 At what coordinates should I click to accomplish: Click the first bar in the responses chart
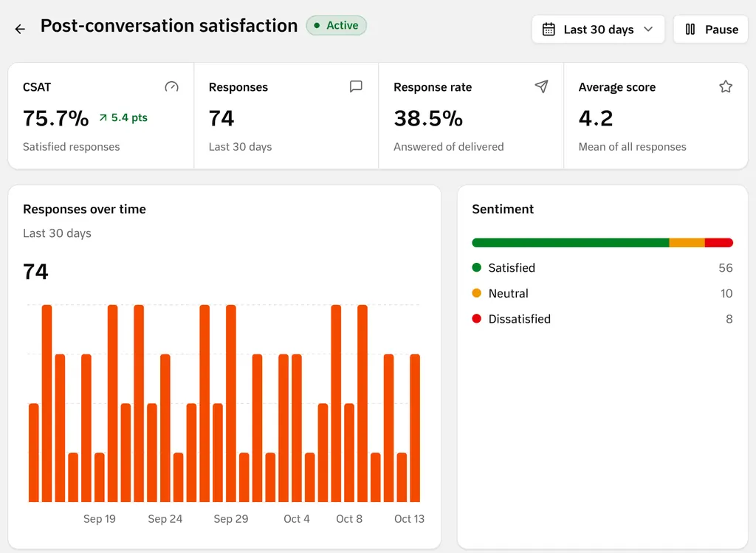(34, 453)
